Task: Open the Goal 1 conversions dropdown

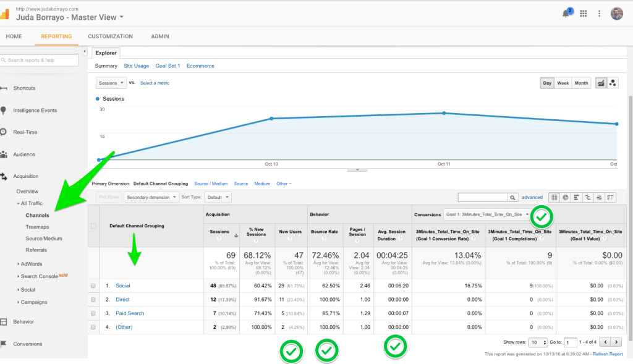Action: [487, 214]
